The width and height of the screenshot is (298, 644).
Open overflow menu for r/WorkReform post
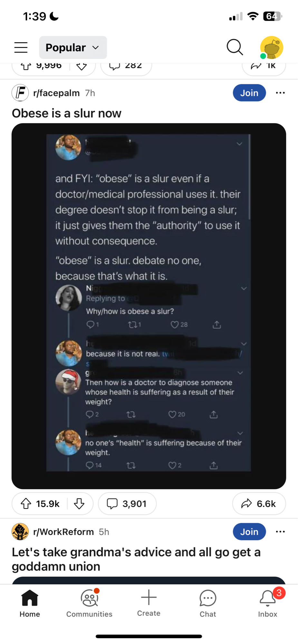pyautogui.click(x=280, y=532)
